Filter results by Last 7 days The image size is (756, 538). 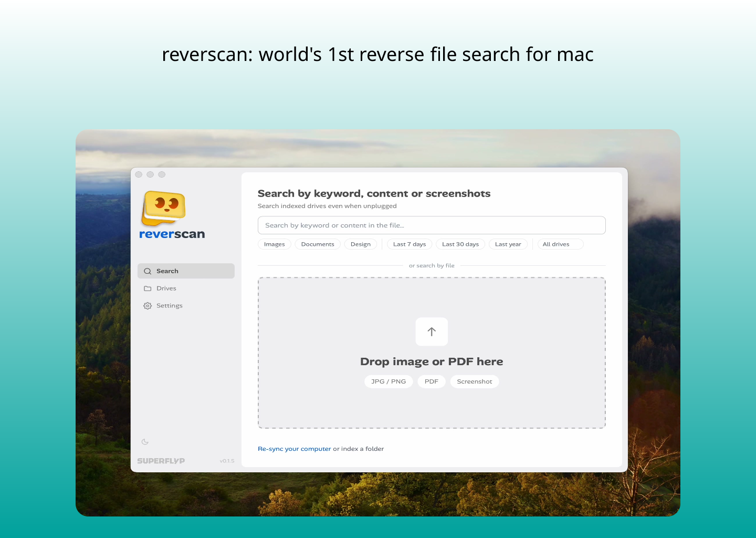coord(409,244)
